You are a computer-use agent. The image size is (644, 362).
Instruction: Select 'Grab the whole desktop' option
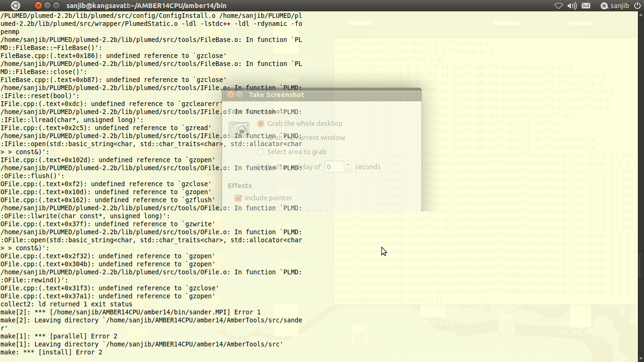(x=261, y=123)
